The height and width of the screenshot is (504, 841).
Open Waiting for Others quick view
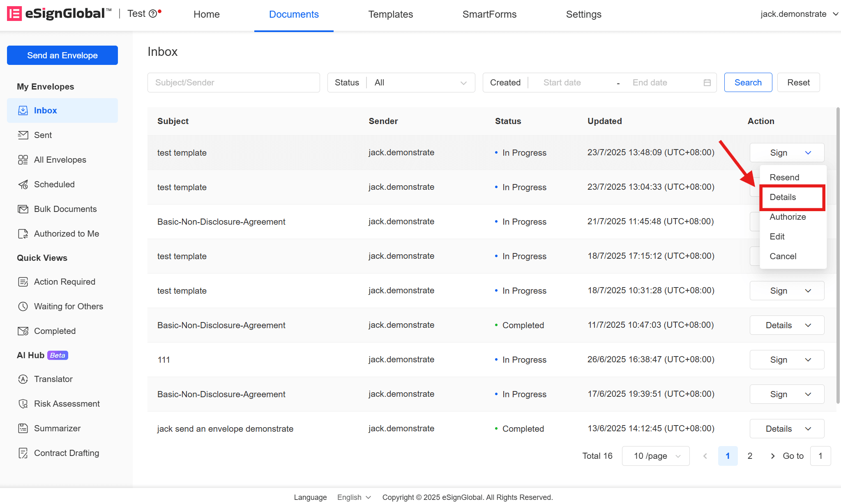62,306
